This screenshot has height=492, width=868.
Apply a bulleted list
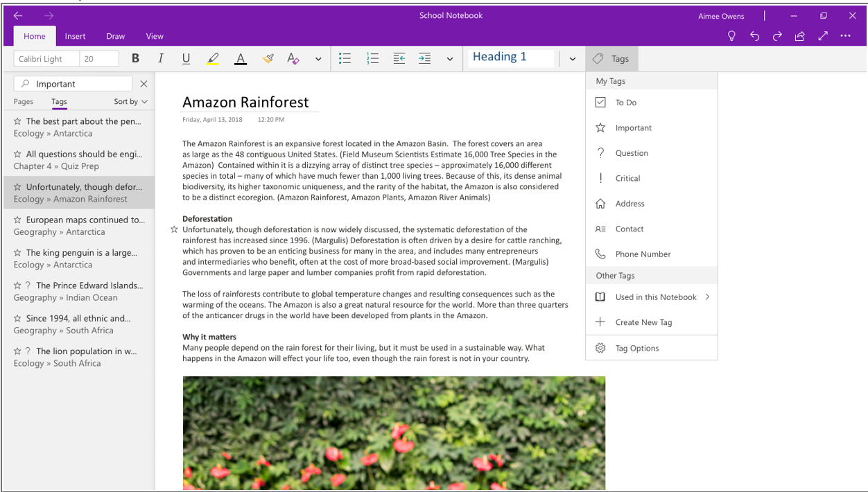coord(345,58)
